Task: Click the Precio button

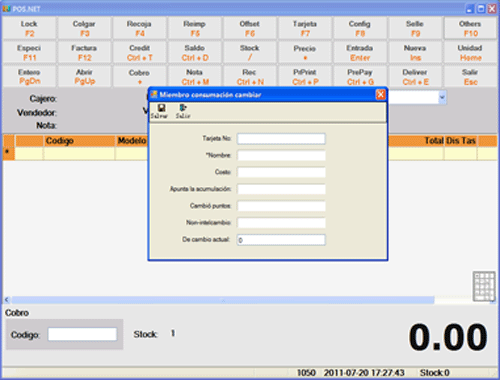Action: 305,53
